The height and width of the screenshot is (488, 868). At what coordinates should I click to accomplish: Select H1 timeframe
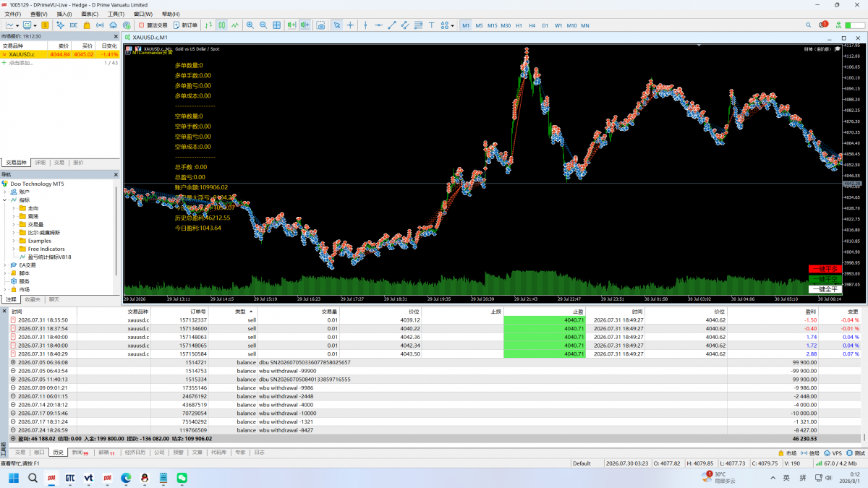[x=519, y=25]
